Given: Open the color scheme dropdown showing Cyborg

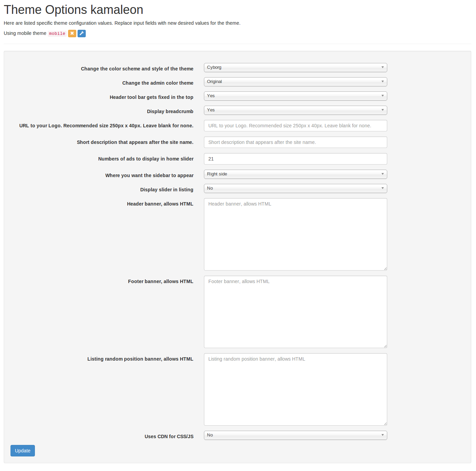Looking at the screenshot, I should (295, 68).
